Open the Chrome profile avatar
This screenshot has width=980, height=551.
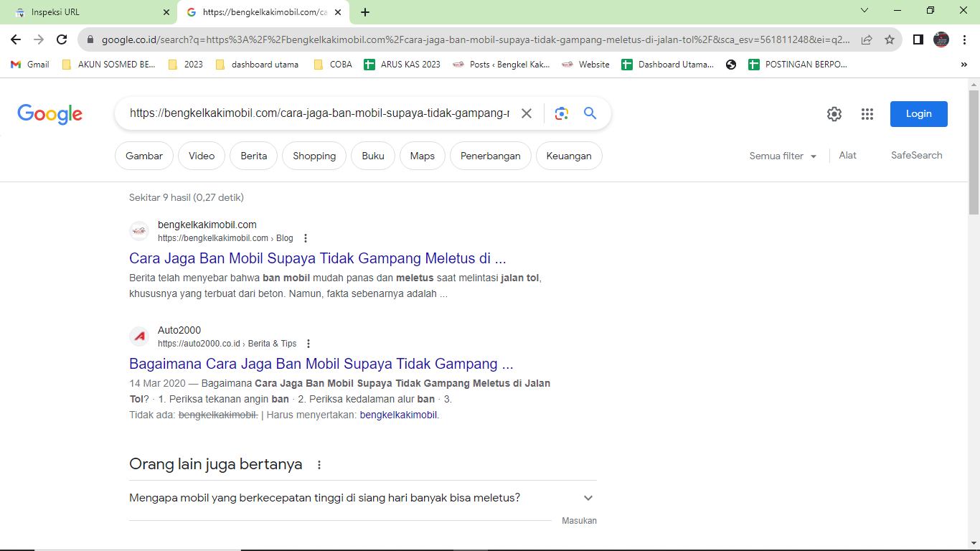pos(941,40)
